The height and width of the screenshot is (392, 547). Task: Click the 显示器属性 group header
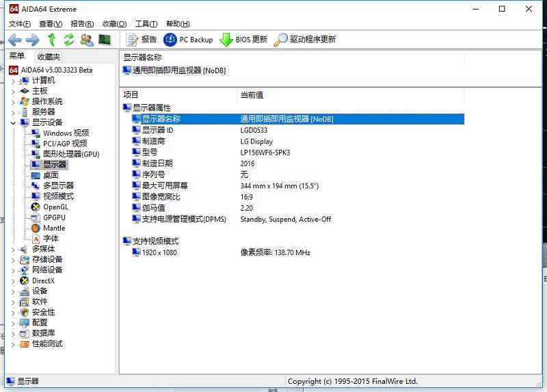point(147,107)
